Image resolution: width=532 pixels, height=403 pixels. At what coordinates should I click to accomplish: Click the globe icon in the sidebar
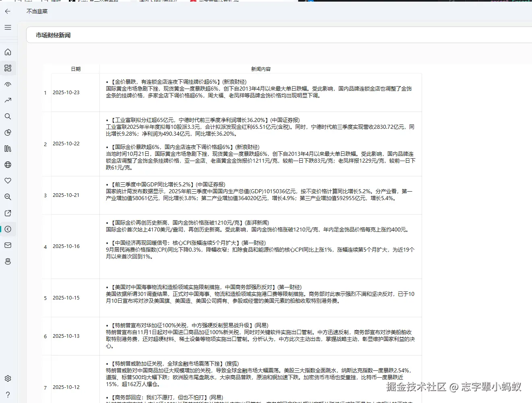(x=8, y=165)
